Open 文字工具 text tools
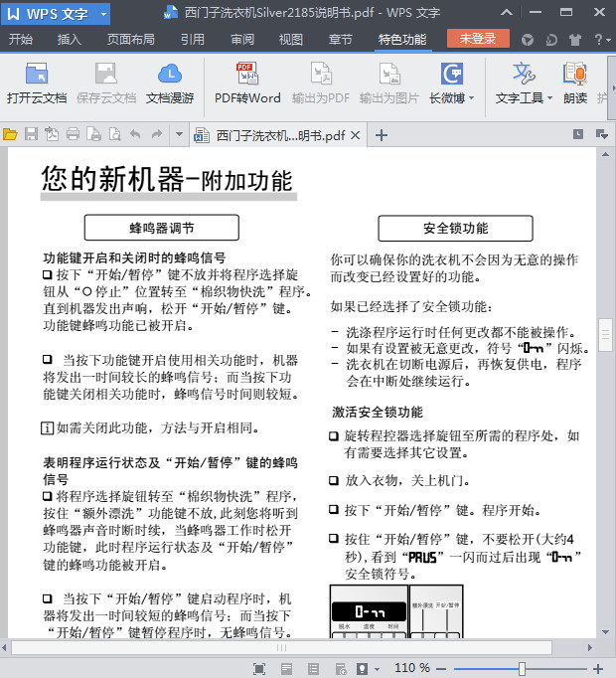 tap(524, 84)
